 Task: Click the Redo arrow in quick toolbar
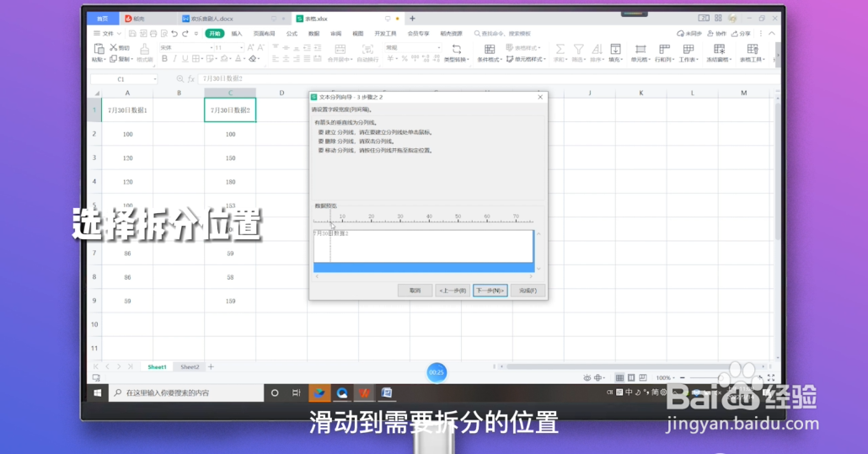[x=185, y=34]
